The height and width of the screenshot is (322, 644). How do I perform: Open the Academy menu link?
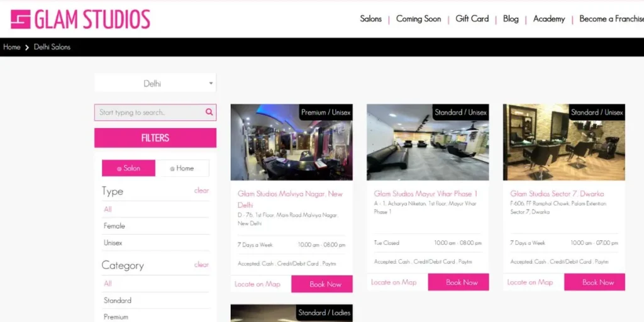[x=548, y=19]
